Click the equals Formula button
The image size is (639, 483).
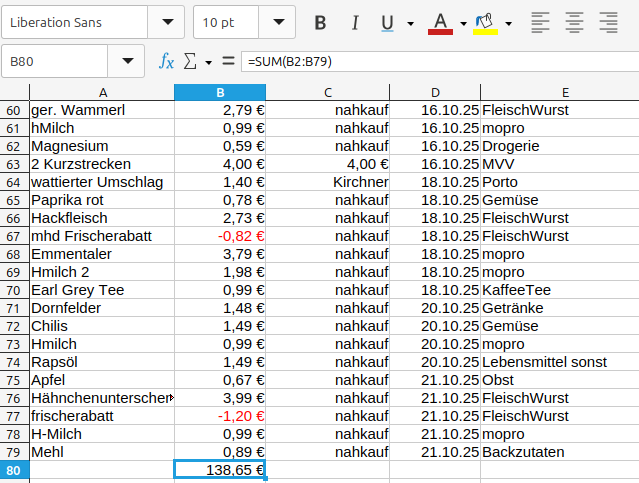[x=228, y=62]
